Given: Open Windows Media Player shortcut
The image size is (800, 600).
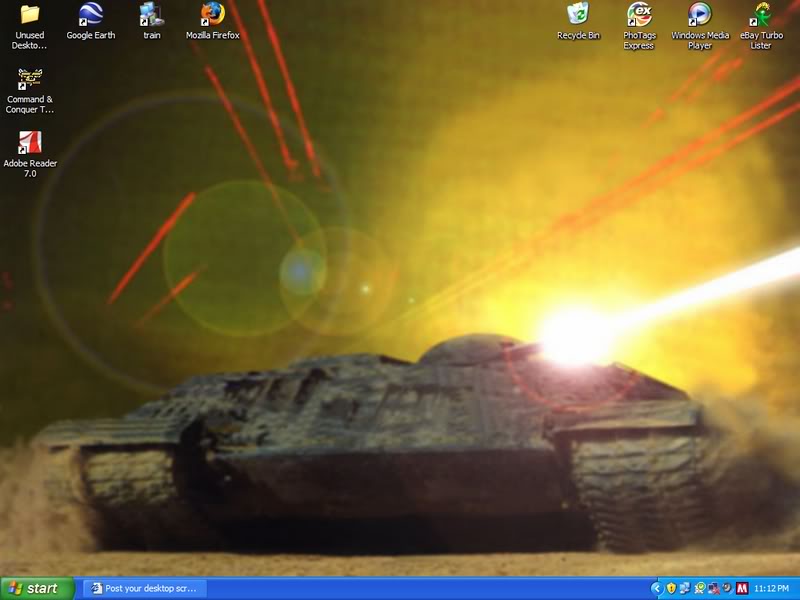Looking at the screenshot, I should (700, 27).
